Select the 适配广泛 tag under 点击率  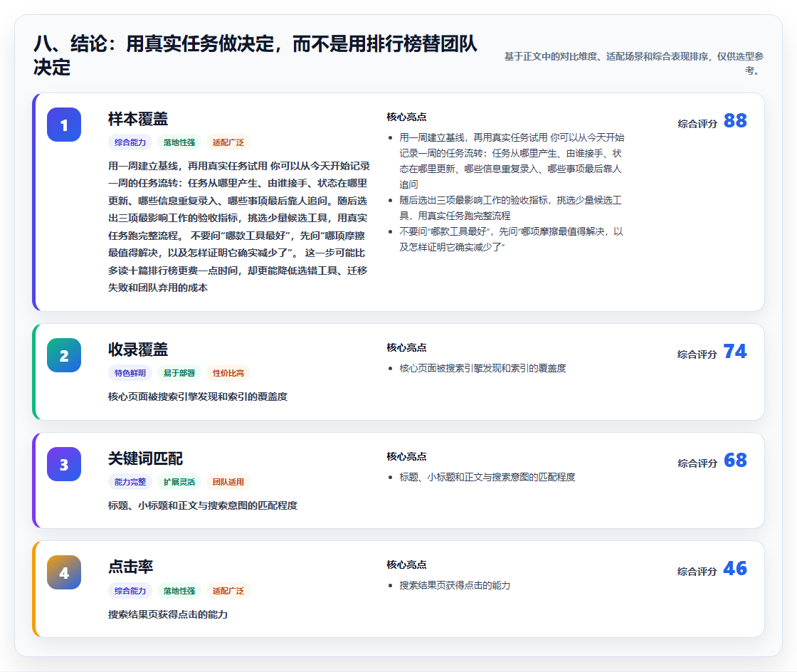(x=228, y=591)
